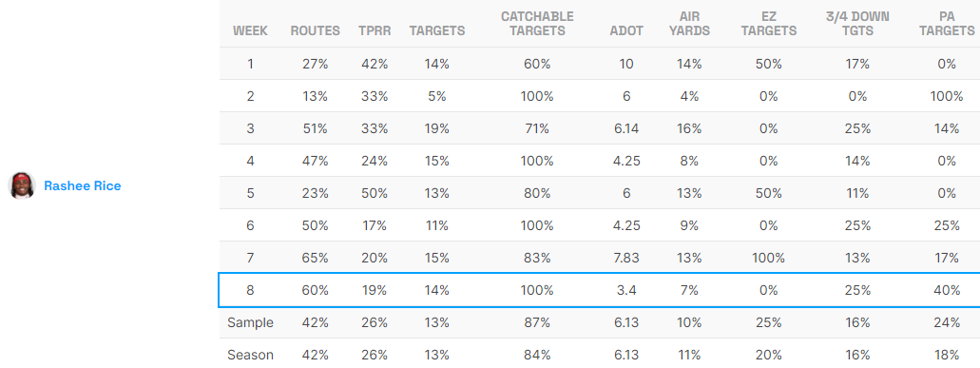Sort by the TARGETS column header
Screen dimensions: 980x368
pyautogui.click(x=437, y=30)
